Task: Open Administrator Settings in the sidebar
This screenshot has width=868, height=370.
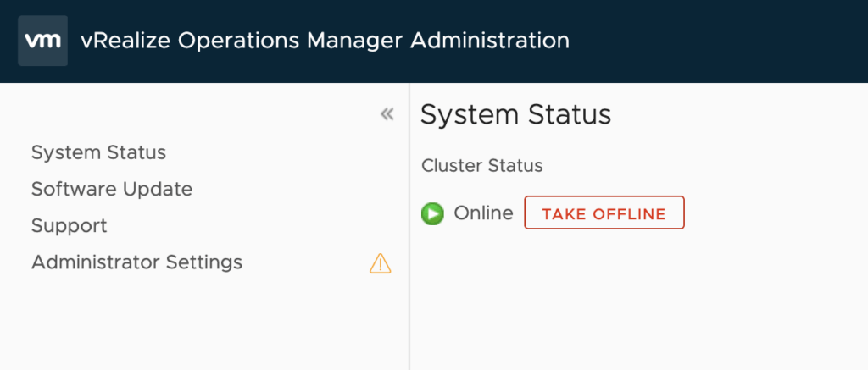Action: pyautogui.click(x=136, y=262)
